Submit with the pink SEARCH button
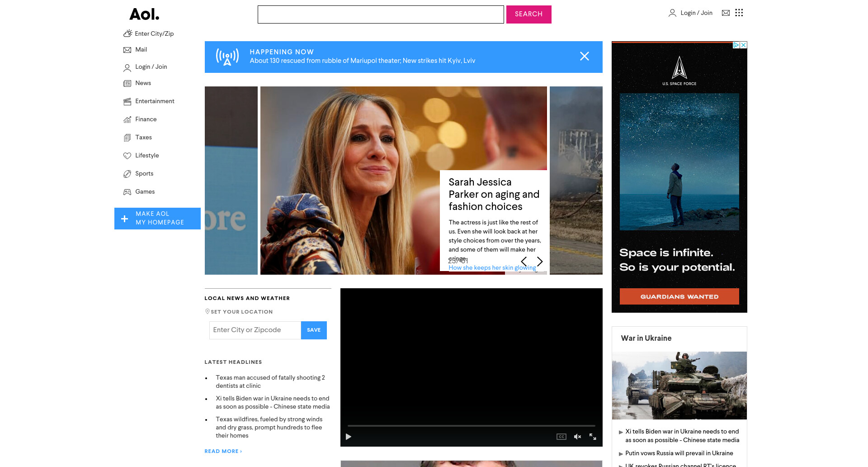 pyautogui.click(x=529, y=14)
